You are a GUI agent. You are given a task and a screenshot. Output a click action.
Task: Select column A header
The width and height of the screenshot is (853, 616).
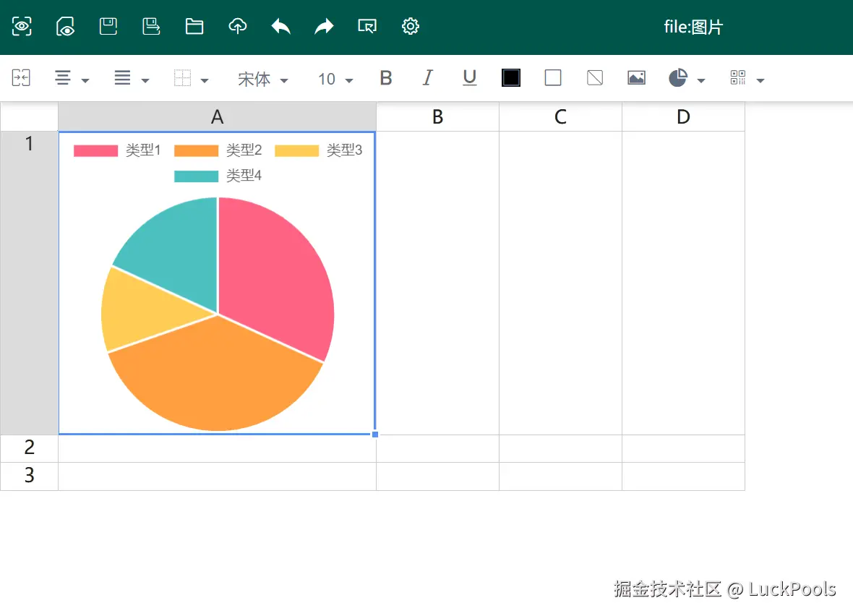point(217,116)
